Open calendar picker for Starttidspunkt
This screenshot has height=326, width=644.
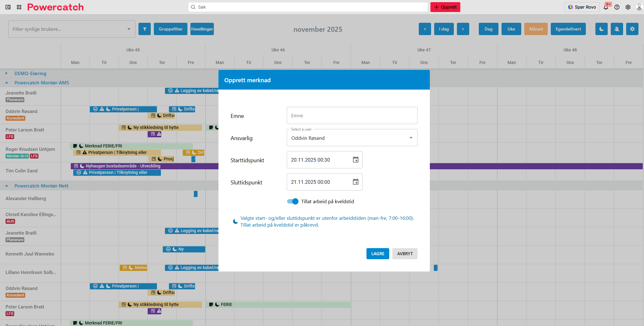tap(355, 160)
